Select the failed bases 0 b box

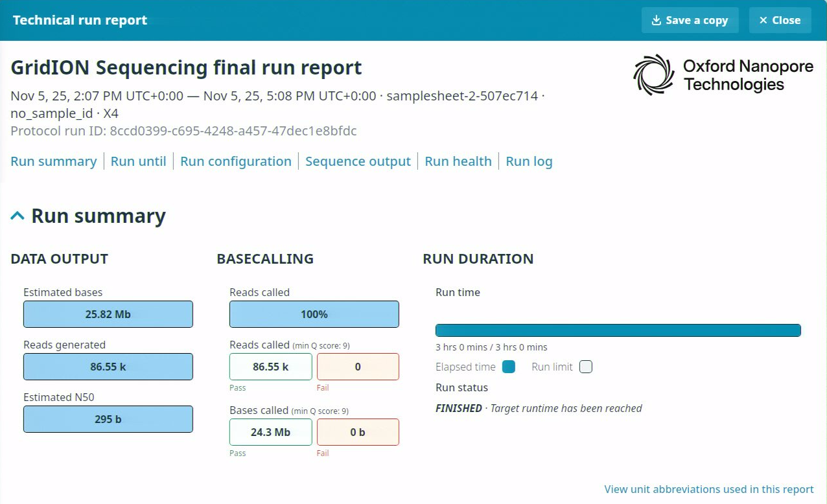[x=358, y=432]
